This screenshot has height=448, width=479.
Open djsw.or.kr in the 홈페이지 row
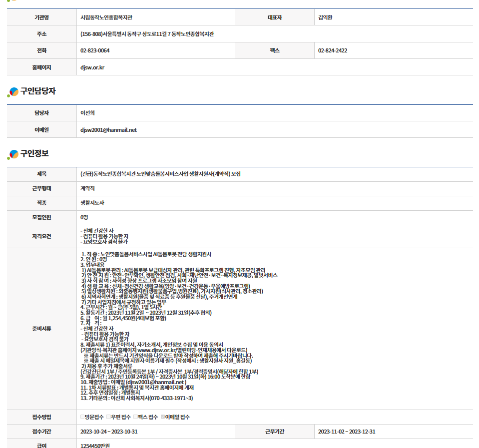coord(92,67)
